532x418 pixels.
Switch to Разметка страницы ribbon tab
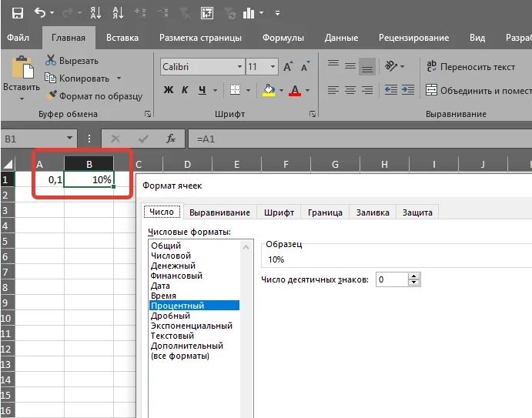pyautogui.click(x=200, y=37)
